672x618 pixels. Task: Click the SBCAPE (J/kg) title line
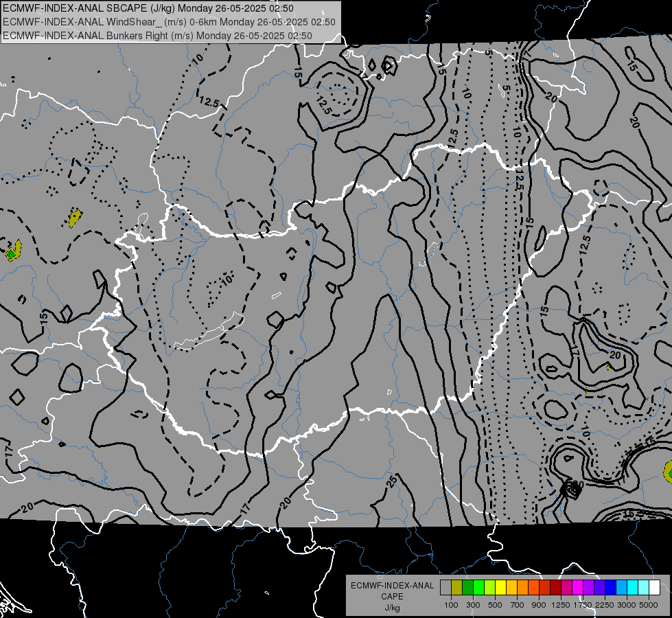pos(148,8)
